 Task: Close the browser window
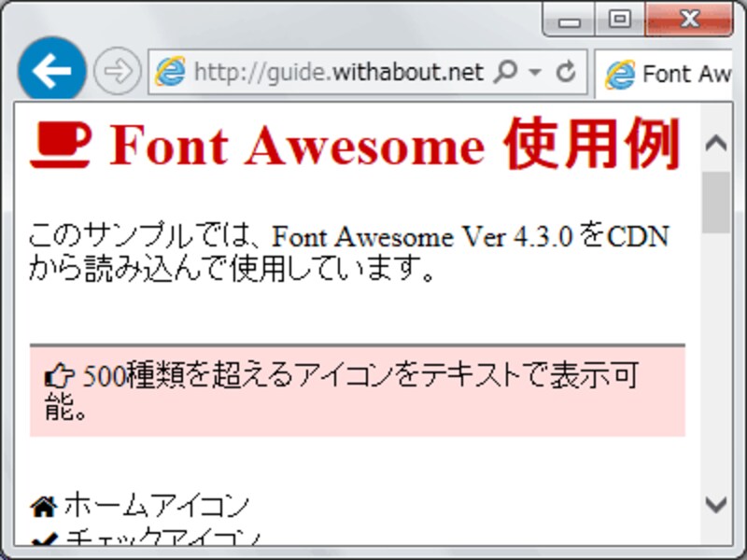coord(689,20)
